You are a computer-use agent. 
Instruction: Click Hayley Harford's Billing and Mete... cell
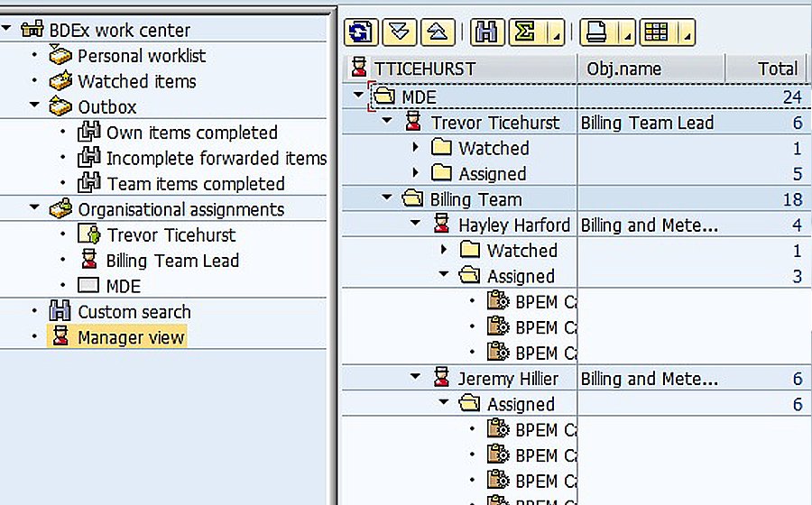pos(650,225)
